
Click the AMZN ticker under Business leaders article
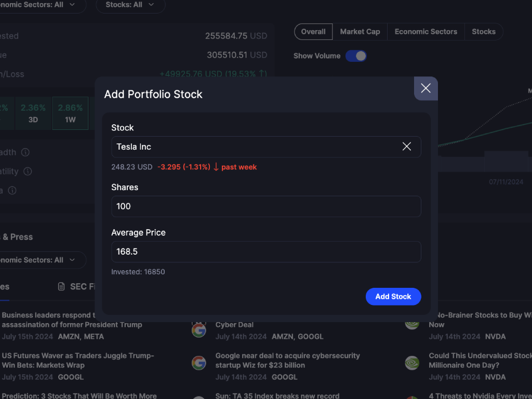click(x=68, y=337)
